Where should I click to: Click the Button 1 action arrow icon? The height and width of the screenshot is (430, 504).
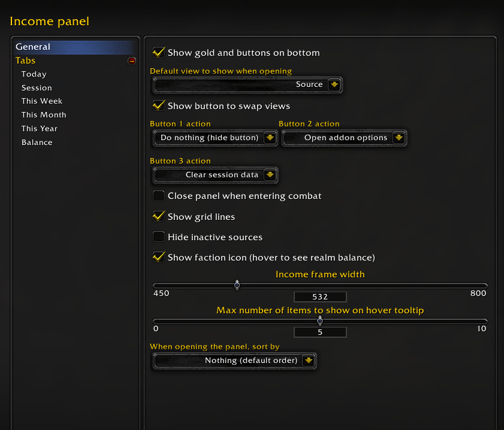click(x=270, y=138)
